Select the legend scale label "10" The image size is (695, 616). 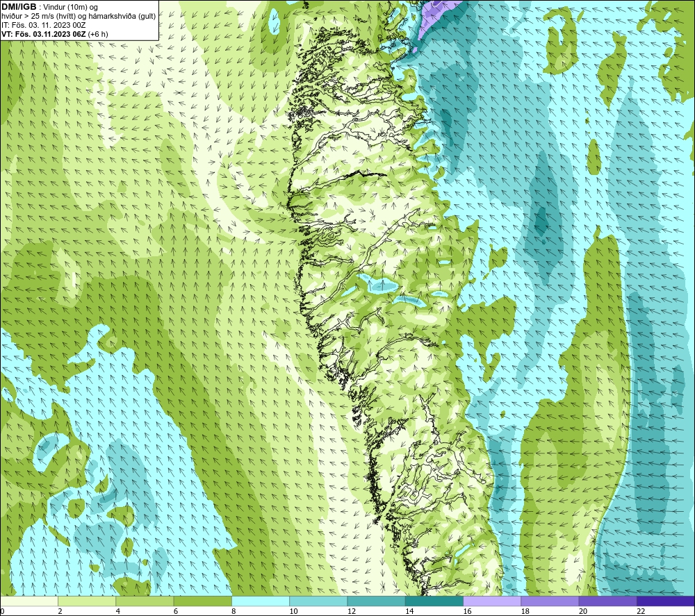(x=293, y=612)
